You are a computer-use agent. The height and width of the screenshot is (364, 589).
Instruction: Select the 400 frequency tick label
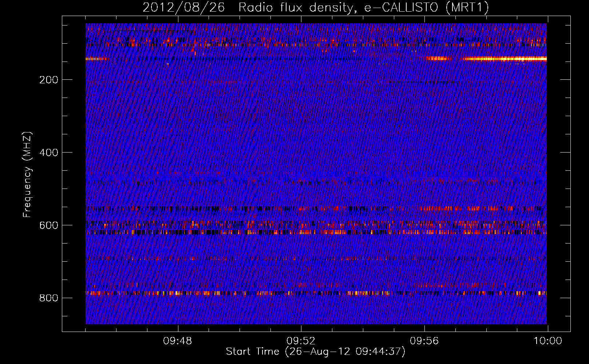point(49,153)
